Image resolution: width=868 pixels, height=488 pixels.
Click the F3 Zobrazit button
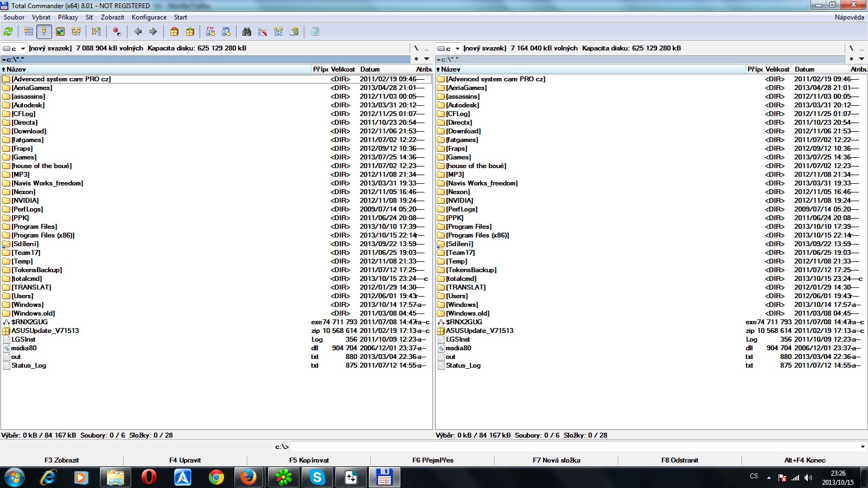coord(62,460)
